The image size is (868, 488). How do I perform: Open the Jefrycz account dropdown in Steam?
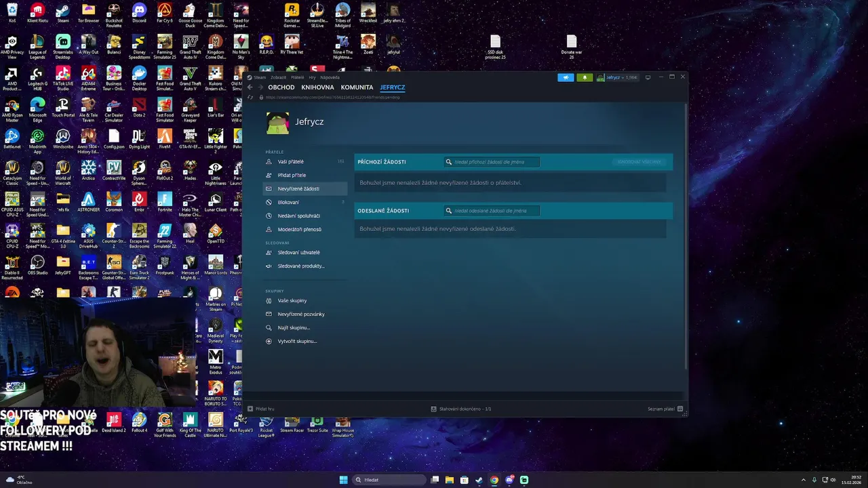(x=617, y=77)
